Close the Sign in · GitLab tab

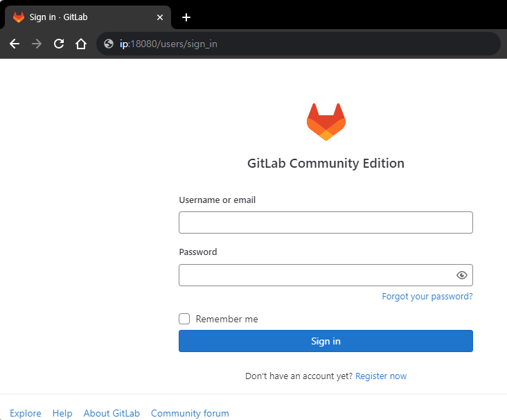tap(160, 17)
